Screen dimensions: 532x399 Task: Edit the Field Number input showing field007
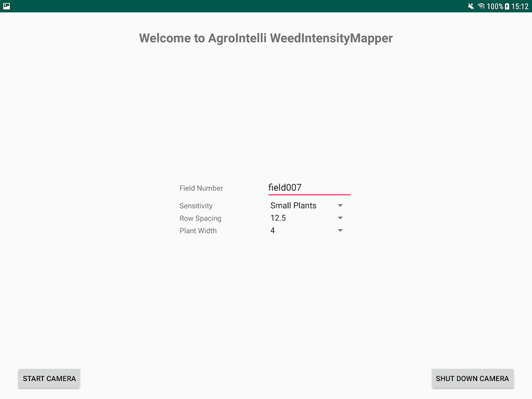pos(309,188)
